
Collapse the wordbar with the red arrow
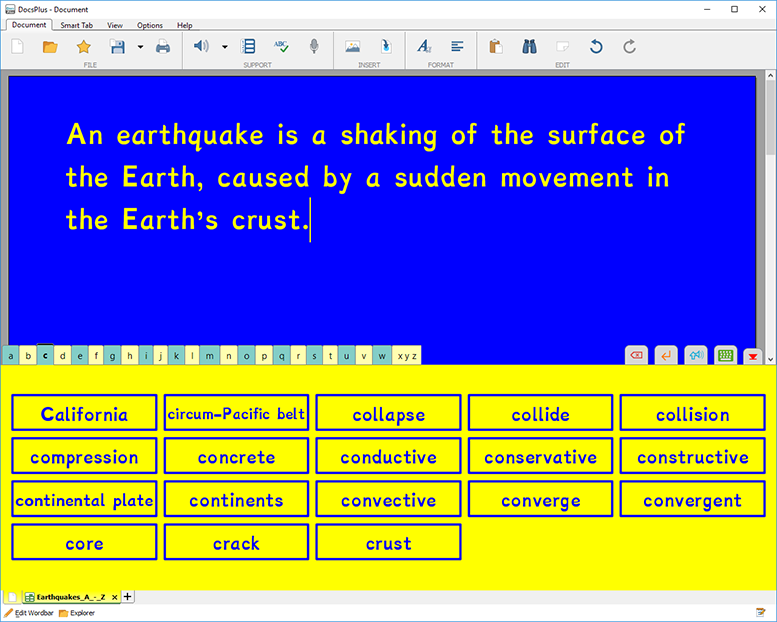tap(753, 355)
